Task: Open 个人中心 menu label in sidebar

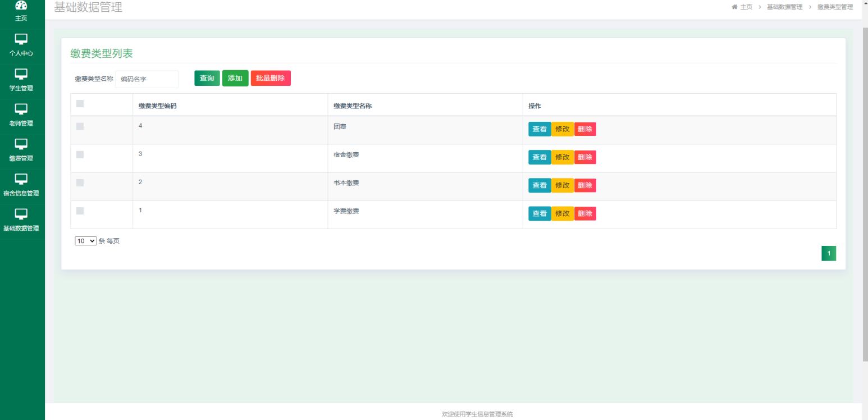Action: coord(21,53)
